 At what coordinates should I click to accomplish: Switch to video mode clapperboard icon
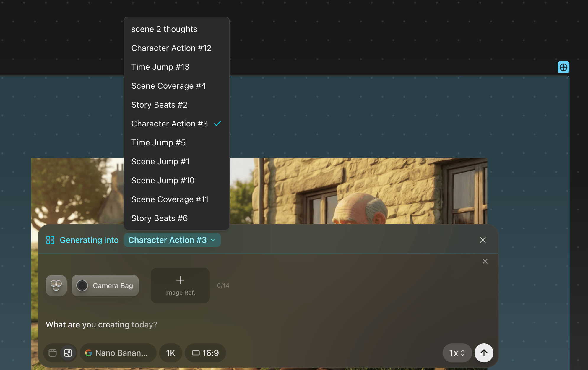(53, 353)
